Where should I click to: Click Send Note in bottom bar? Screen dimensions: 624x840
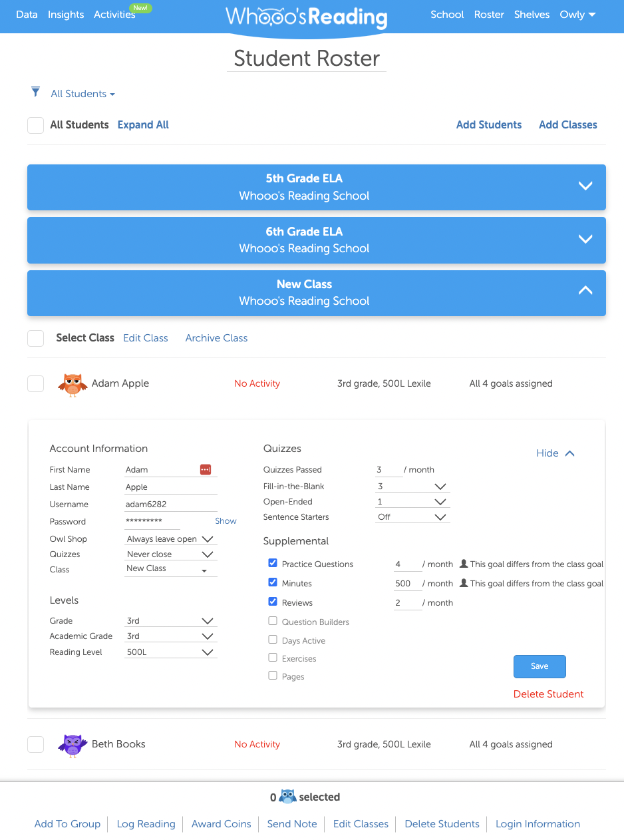point(292,824)
